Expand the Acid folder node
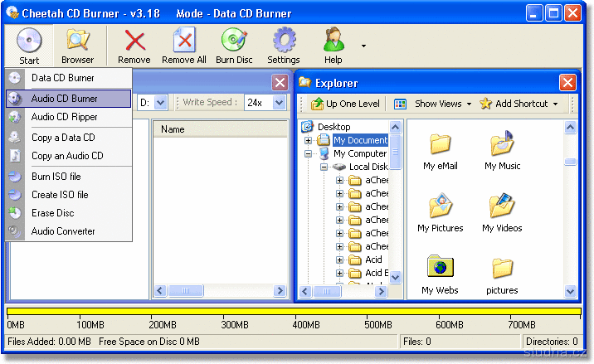The image size is (594, 364). pos(339,260)
